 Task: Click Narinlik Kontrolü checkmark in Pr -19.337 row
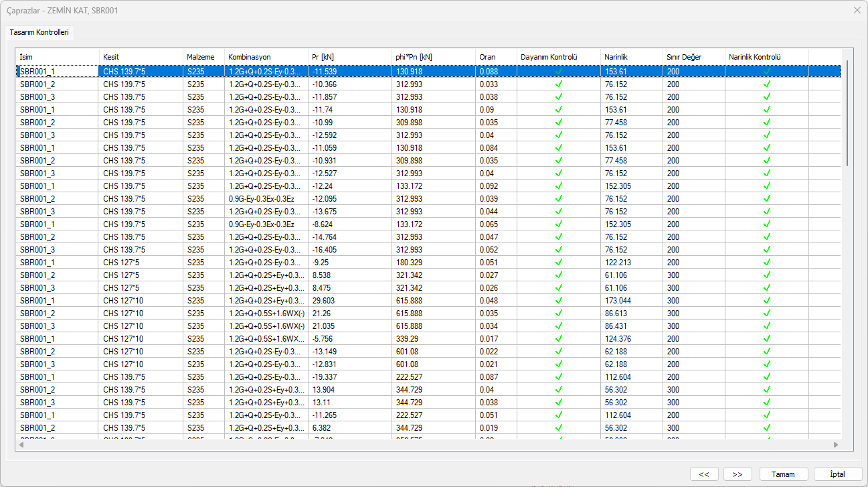click(767, 377)
